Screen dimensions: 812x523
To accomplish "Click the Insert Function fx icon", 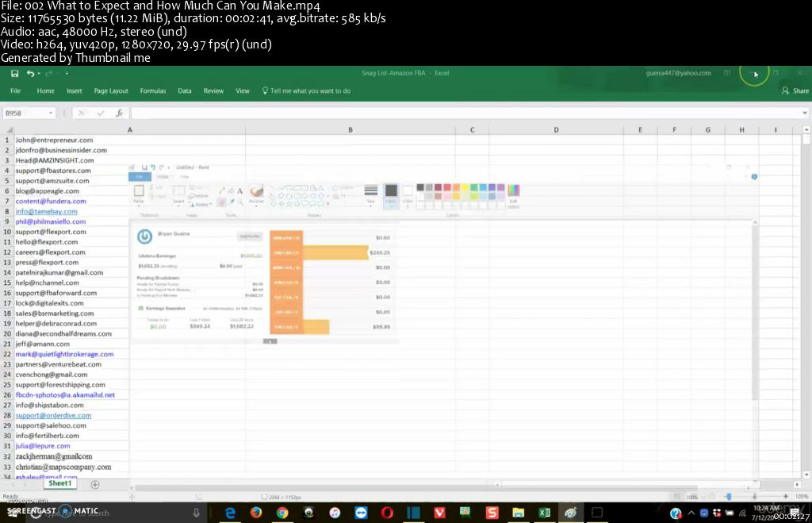I will pyautogui.click(x=119, y=113).
